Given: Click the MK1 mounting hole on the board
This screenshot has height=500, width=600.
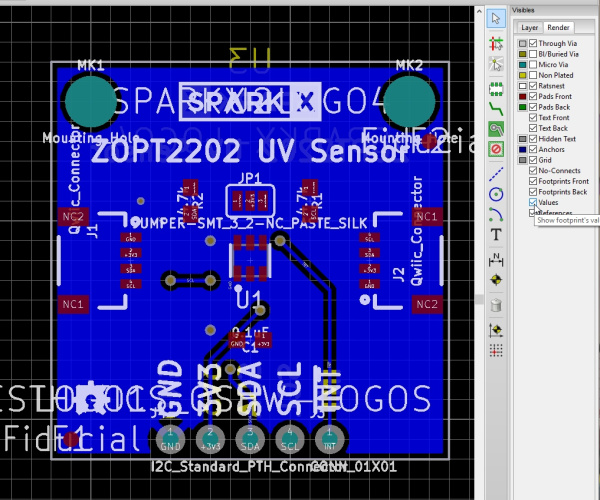Looking at the screenshot, I should 90,101.
